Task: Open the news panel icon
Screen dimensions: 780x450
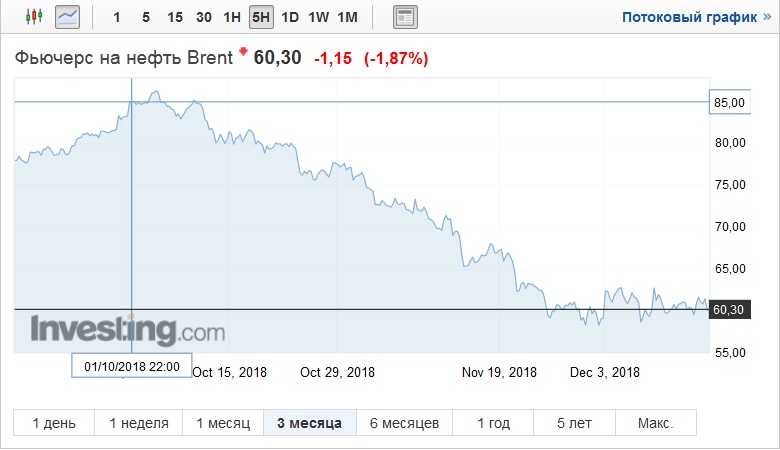Action: click(x=405, y=17)
